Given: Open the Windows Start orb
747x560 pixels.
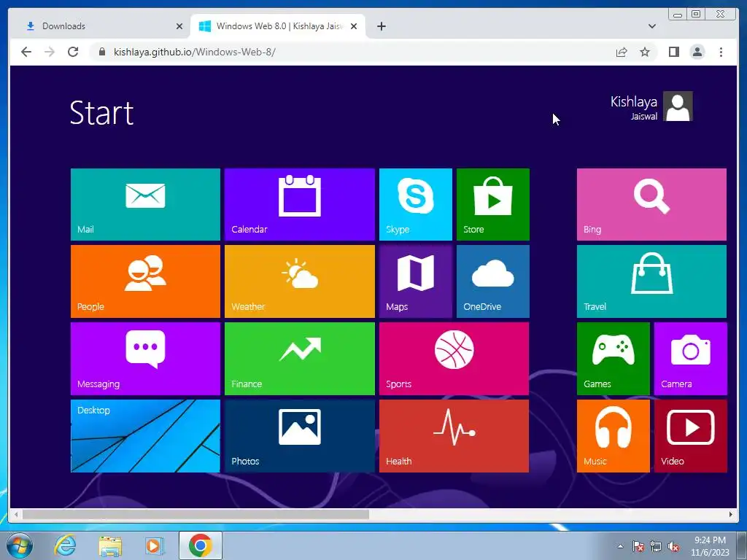Looking at the screenshot, I should coord(20,545).
